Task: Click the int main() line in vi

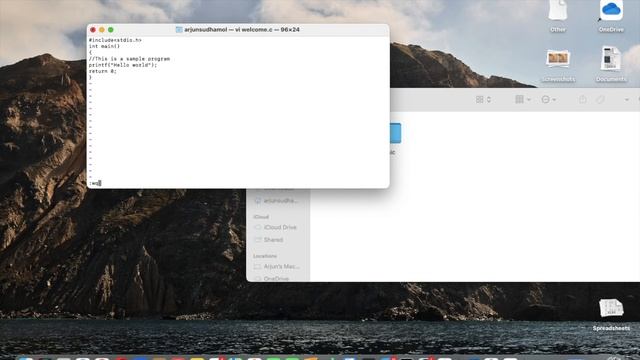Action: point(104,46)
